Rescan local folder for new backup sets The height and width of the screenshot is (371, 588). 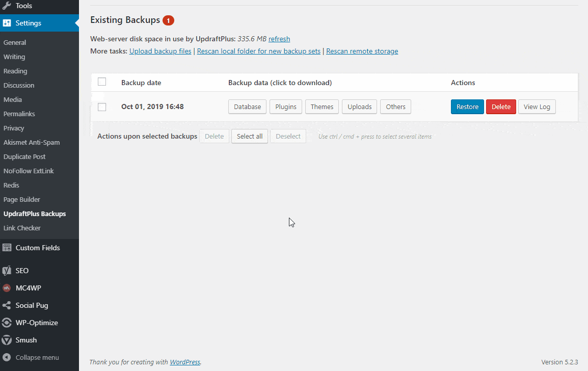point(259,51)
